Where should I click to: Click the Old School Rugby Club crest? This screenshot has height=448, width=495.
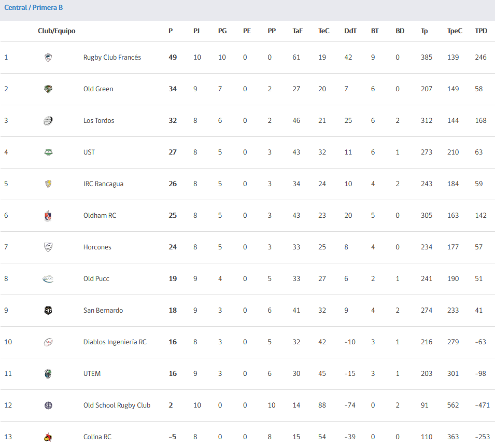click(x=48, y=405)
